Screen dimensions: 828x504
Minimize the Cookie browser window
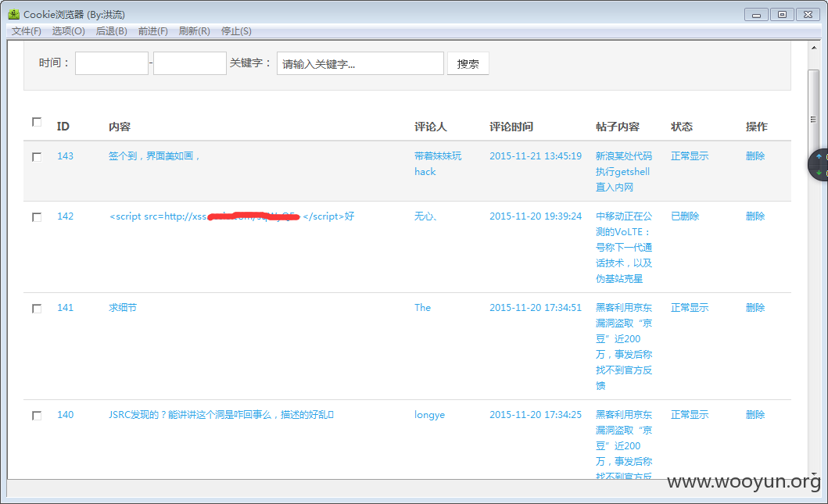click(x=756, y=15)
